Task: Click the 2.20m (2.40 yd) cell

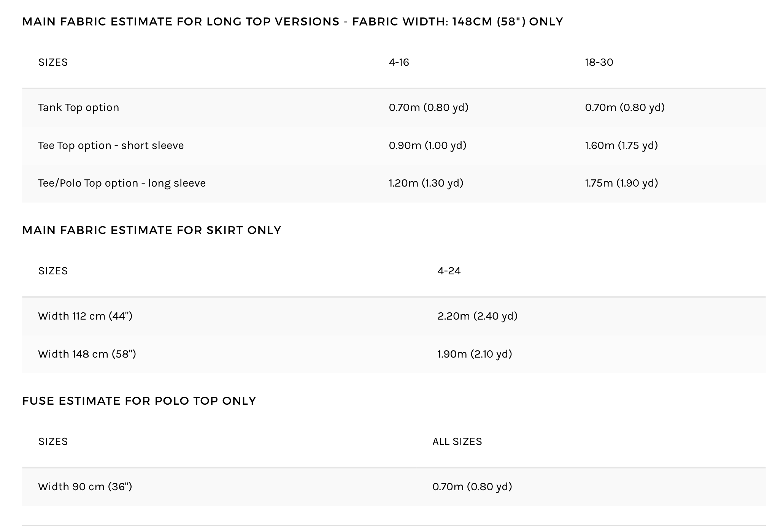Action: (x=478, y=316)
